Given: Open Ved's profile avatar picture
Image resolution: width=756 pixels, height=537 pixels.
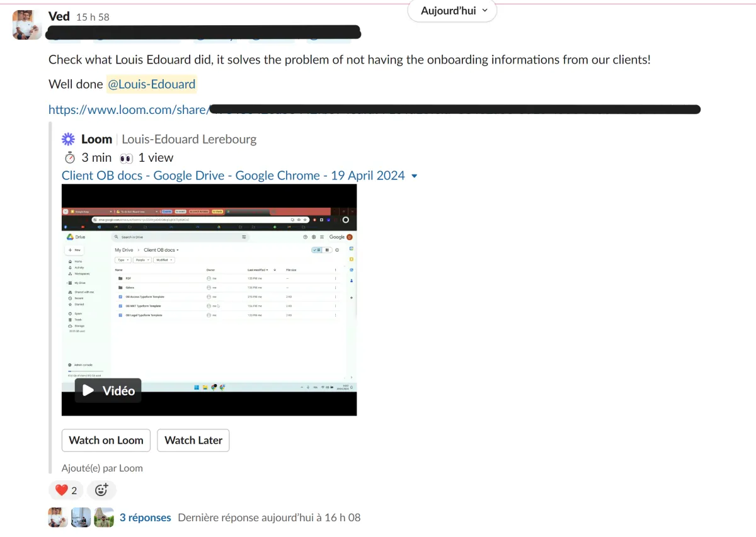Looking at the screenshot, I should 27,25.
